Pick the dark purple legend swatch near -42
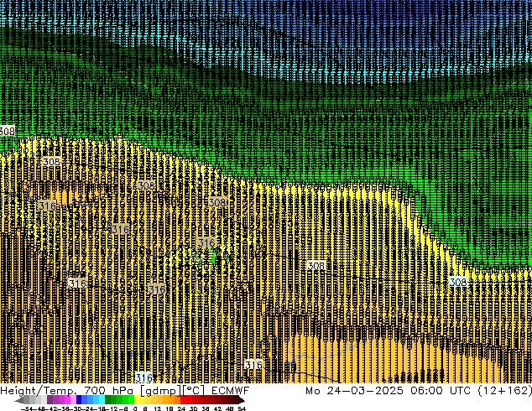The width and height of the screenshot is (532, 411). pos(50,400)
